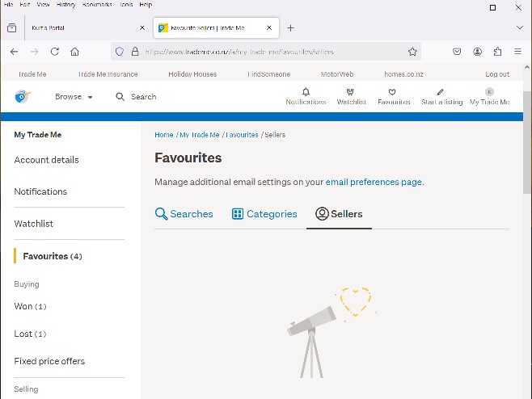Go to browser home page icon
This screenshot has width=532, height=399.
pos(75,52)
